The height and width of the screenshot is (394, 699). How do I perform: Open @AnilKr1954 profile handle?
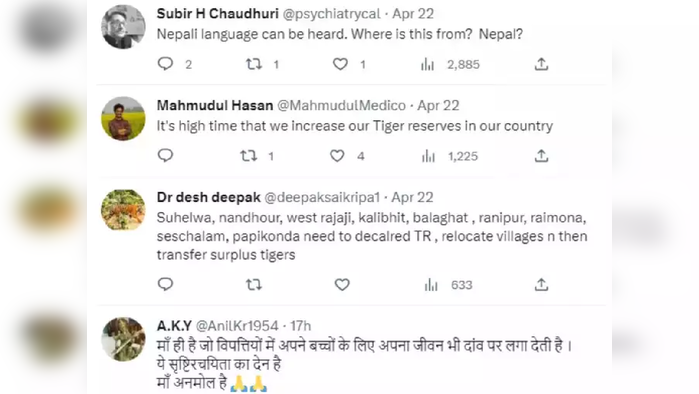pos(237,326)
